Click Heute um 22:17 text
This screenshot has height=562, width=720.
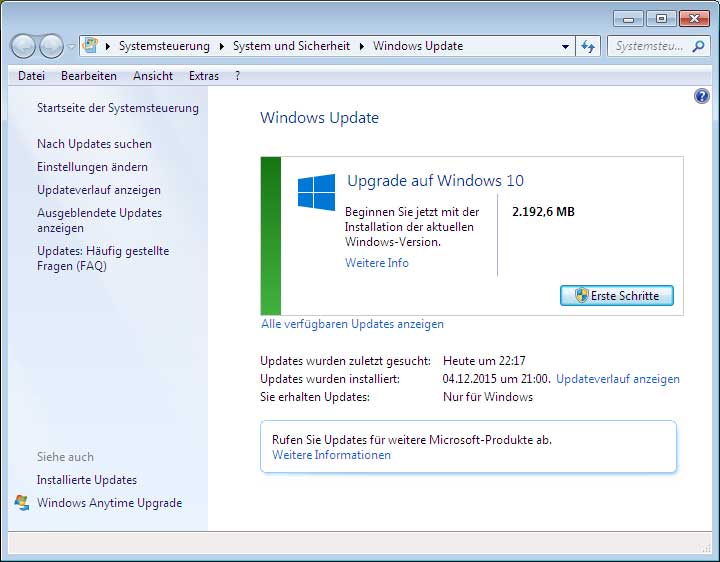[484, 361]
